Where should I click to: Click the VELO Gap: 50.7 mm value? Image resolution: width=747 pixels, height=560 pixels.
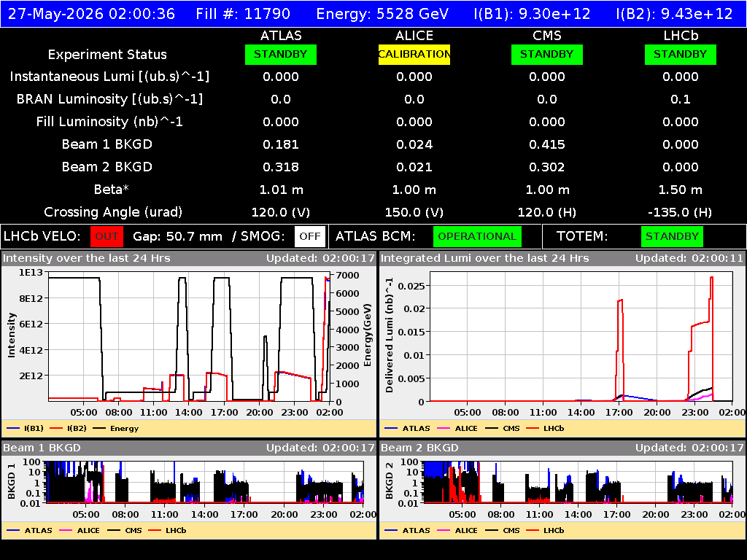coord(177,237)
